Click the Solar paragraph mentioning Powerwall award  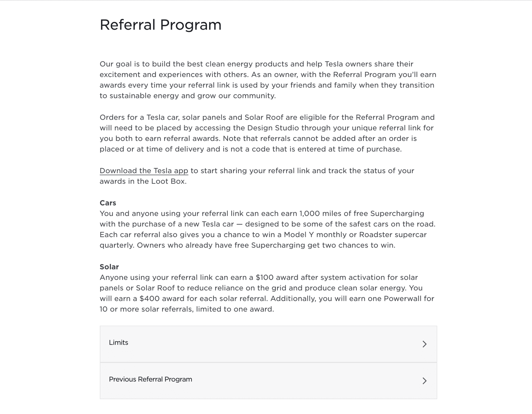tap(266, 293)
